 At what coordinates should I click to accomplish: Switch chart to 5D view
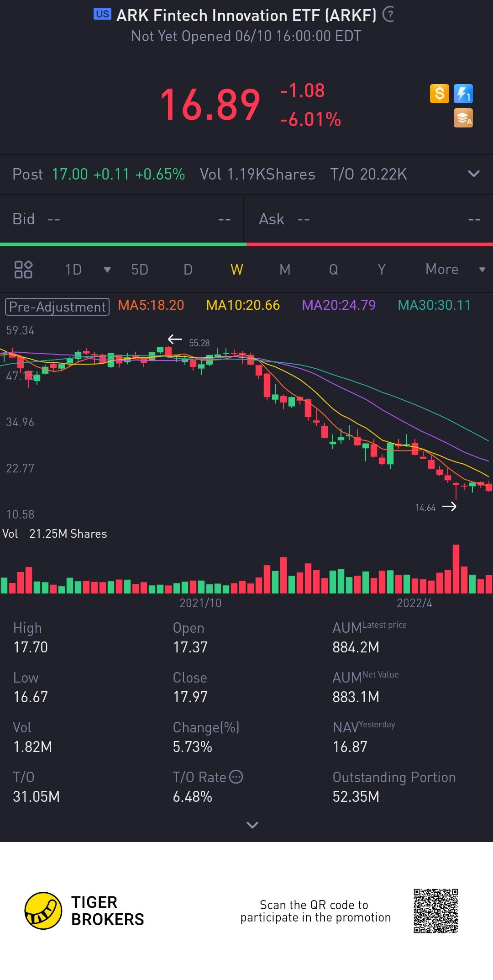[x=140, y=270]
